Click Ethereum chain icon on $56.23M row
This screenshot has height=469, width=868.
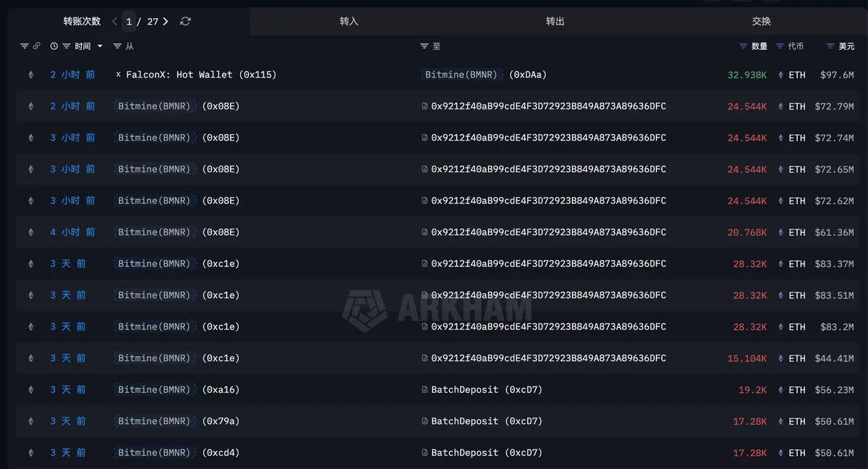click(30, 389)
